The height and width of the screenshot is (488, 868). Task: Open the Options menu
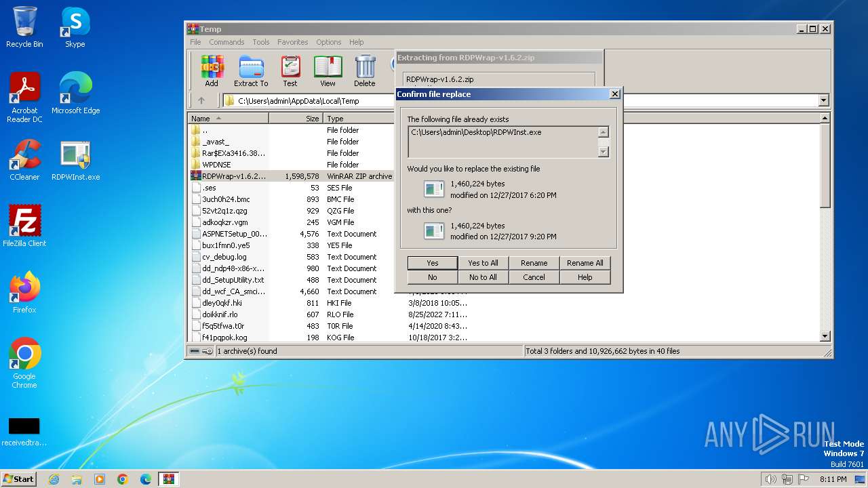[x=329, y=42]
